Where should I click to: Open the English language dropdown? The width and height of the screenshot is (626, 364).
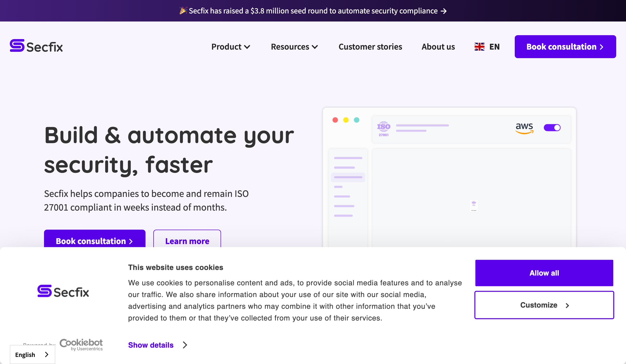point(32,354)
